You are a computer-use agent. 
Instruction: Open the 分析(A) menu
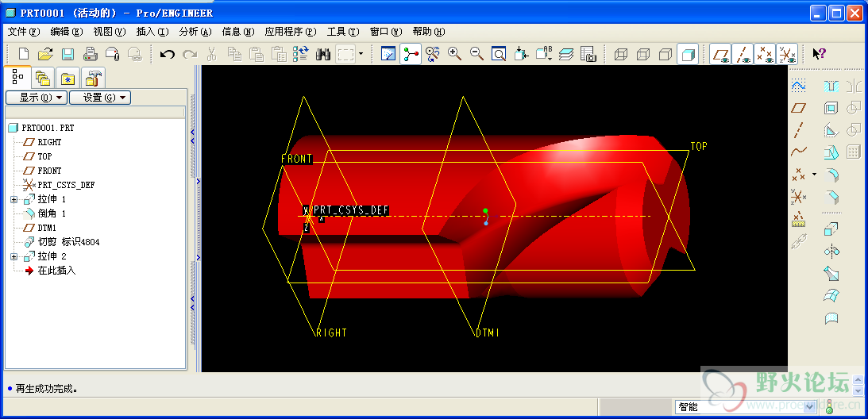coord(195,32)
